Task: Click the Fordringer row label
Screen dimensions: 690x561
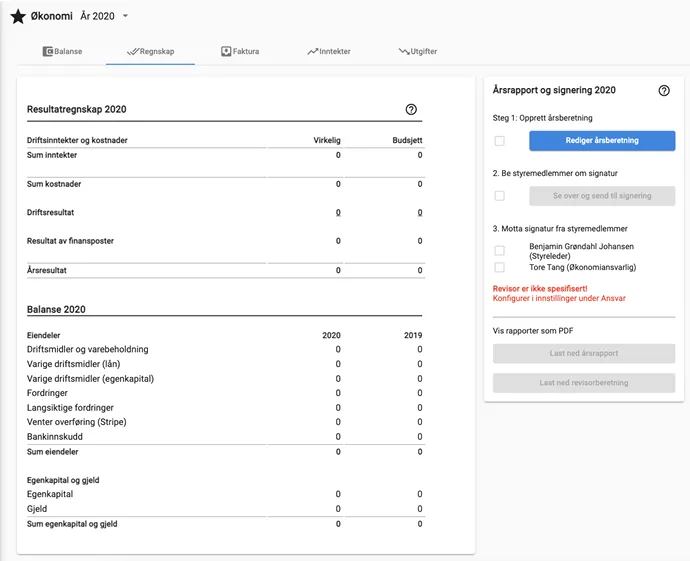Action: tap(47, 393)
